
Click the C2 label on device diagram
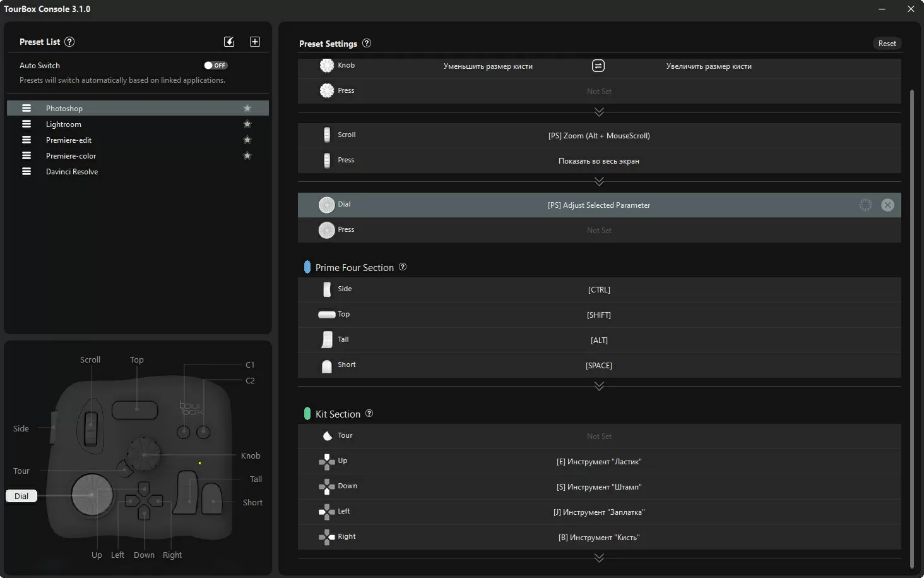(250, 380)
